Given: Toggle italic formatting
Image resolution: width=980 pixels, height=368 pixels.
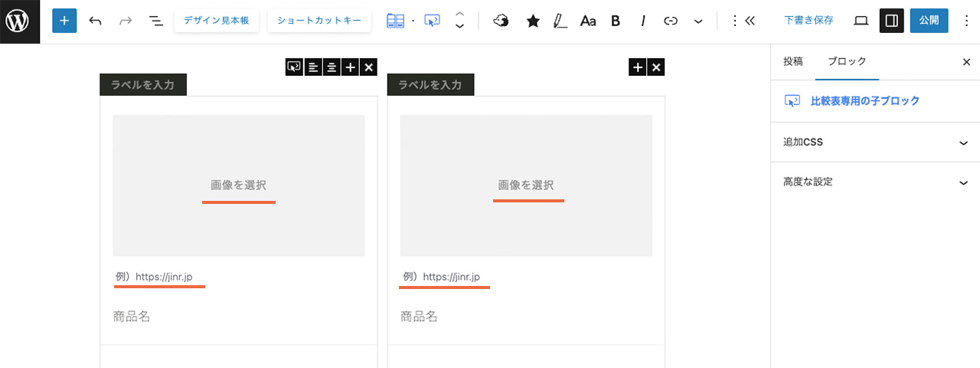Looking at the screenshot, I should pos(643,21).
